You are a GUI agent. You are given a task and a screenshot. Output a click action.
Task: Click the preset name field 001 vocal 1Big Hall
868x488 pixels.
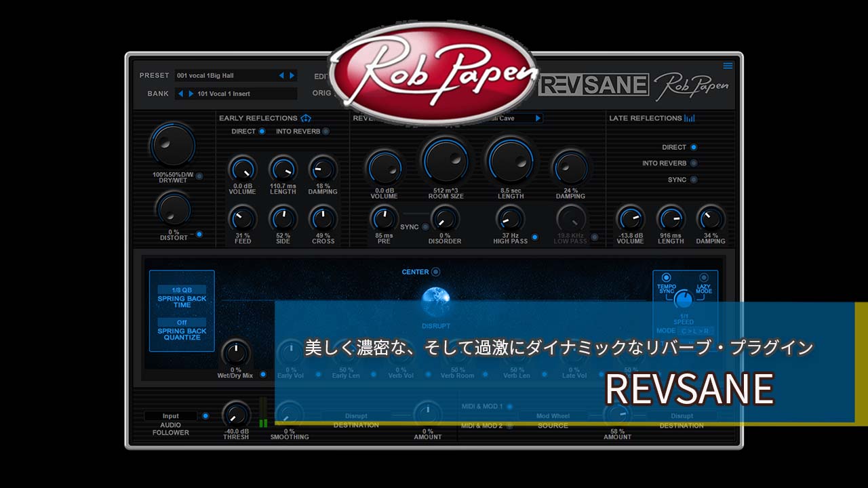point(225,75)
